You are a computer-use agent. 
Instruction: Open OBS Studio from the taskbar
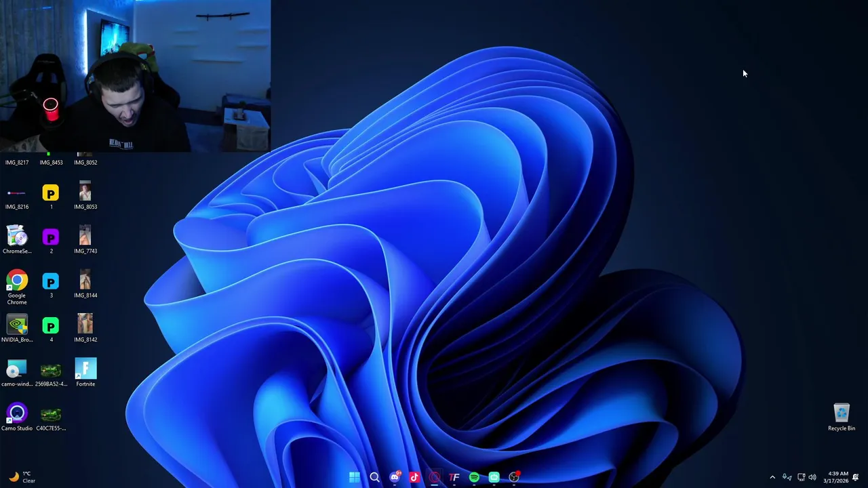tap(514, 477)
